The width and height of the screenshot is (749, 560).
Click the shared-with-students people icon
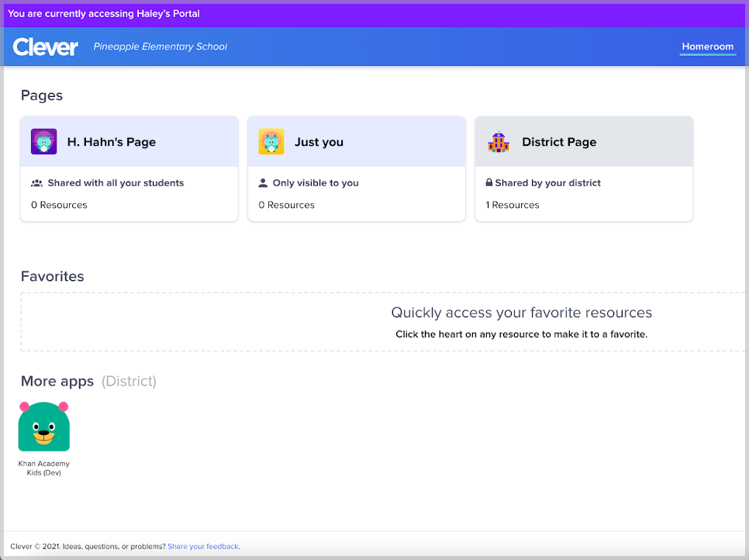coord(36,184)
